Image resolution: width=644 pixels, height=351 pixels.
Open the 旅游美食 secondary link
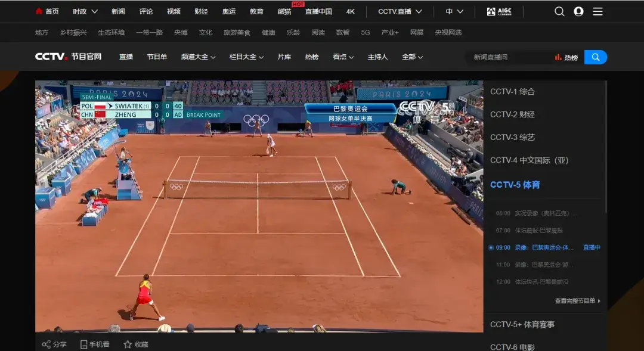[x=237, y=32]
